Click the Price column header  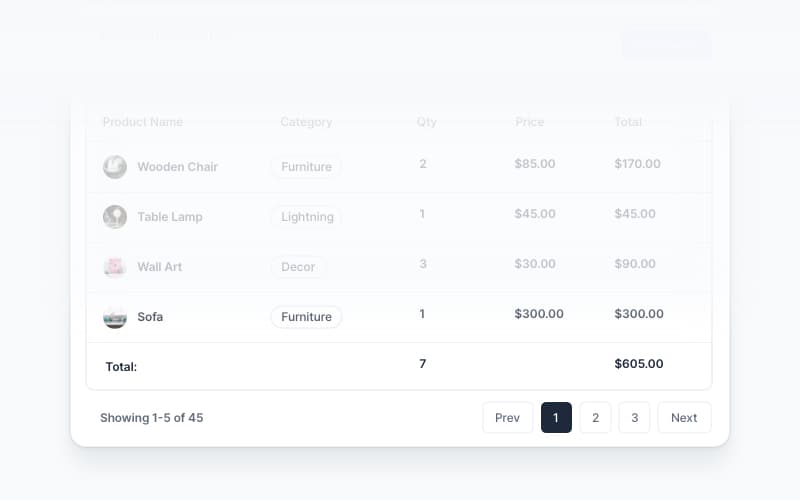[530, 122]
